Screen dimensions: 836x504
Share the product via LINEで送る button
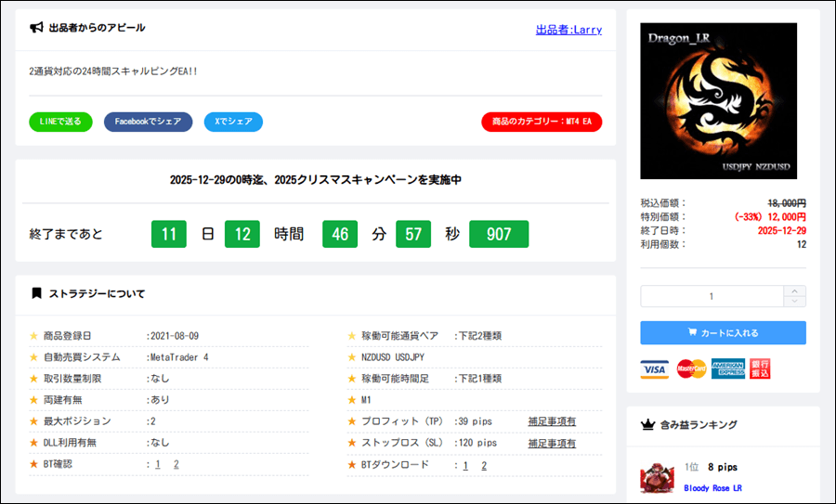pos(60,122)
